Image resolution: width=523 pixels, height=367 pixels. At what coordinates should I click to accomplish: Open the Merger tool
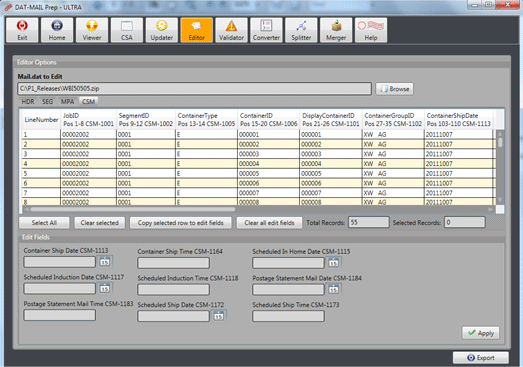[x=336, y=30]
